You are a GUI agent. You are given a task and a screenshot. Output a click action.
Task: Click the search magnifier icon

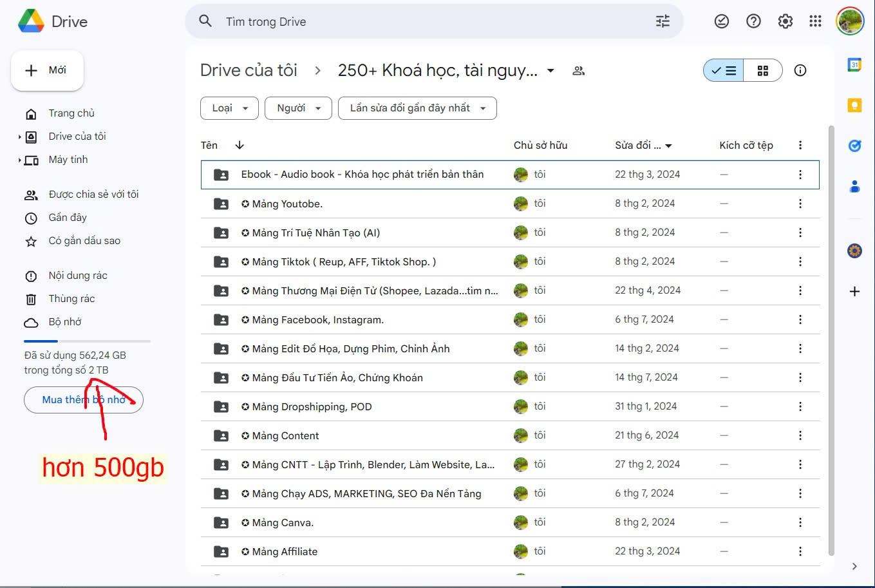205,21
